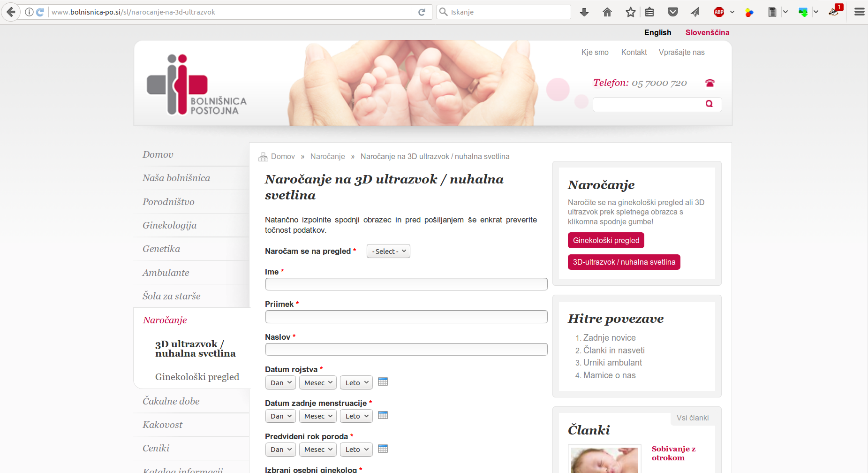Image resolution: width=868 pixels, height=473 pixels.
Task: Open the Mesec dropdown under Datum rojstva
Action: (x=318, y=382)
